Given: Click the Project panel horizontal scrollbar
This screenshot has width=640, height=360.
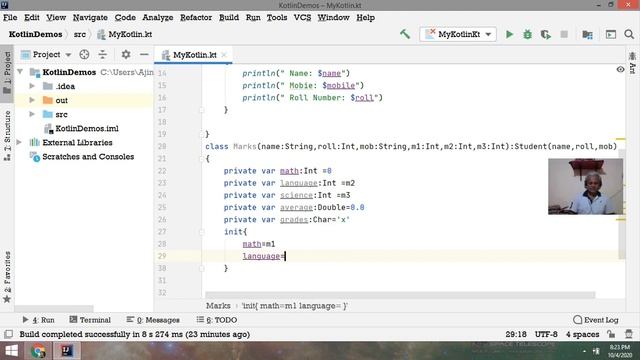Looking at the screenshot, I should [54, 309].
